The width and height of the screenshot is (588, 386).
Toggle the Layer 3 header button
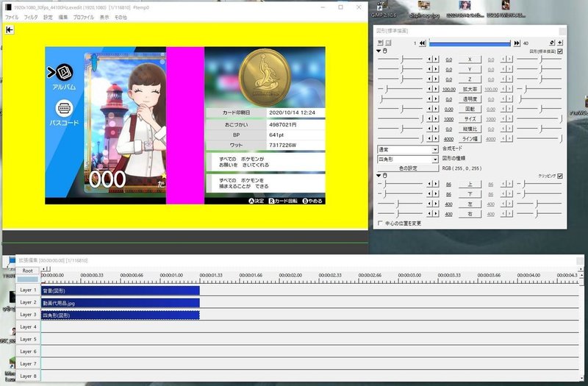28,315
